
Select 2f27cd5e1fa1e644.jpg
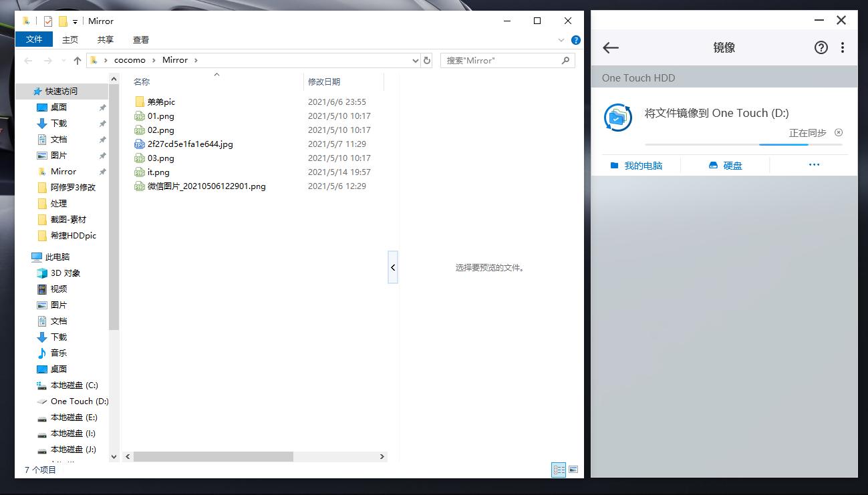tap(190, 144)
